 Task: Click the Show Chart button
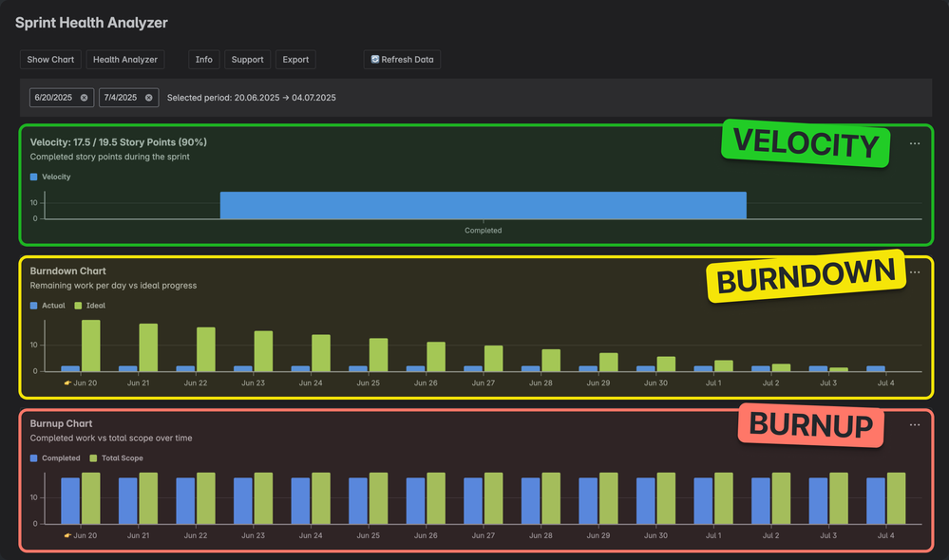click(x=50, y=59)
